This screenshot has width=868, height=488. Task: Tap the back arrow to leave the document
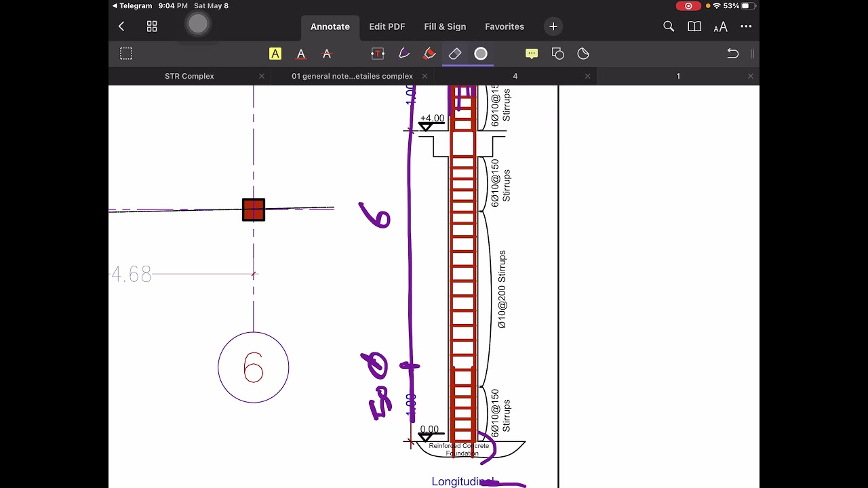coord(121,26)
